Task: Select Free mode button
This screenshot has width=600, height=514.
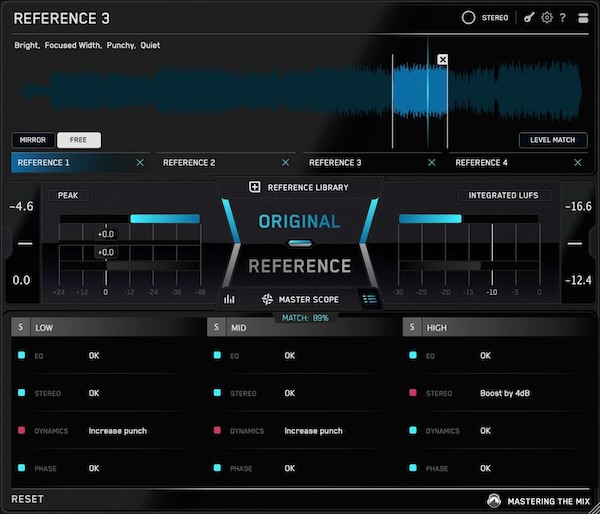Action: (x=79, y=140)
